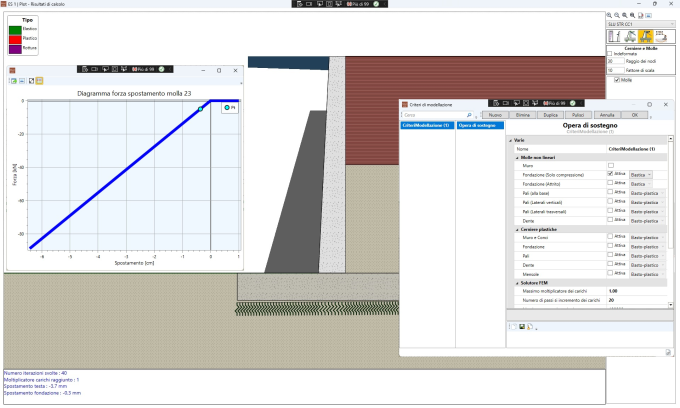Viewport: 680px width, 408px height.
Task: Enable Attiva for Mensole
Action: click(610, 273)
